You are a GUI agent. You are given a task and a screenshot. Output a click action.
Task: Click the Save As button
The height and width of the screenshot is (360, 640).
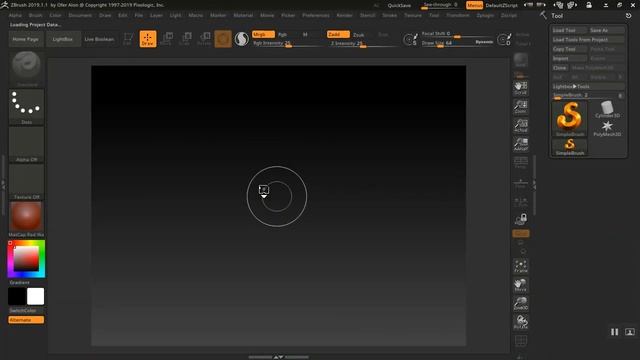(606, 30)
